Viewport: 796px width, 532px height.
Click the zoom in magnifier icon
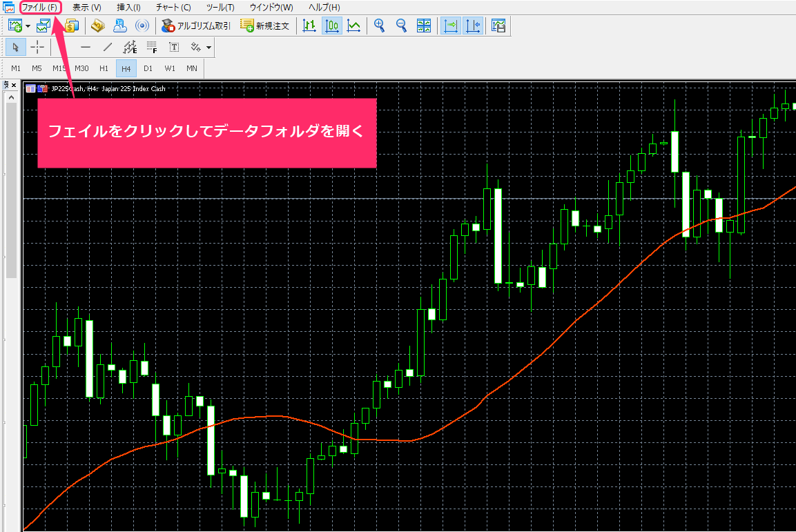point(379,26)
